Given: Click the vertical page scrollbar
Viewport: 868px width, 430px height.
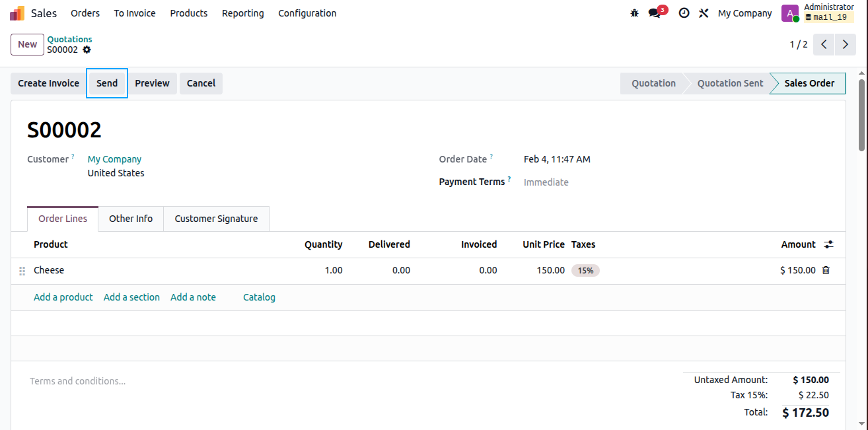Looking at the screenshot, I should (861, 116).
